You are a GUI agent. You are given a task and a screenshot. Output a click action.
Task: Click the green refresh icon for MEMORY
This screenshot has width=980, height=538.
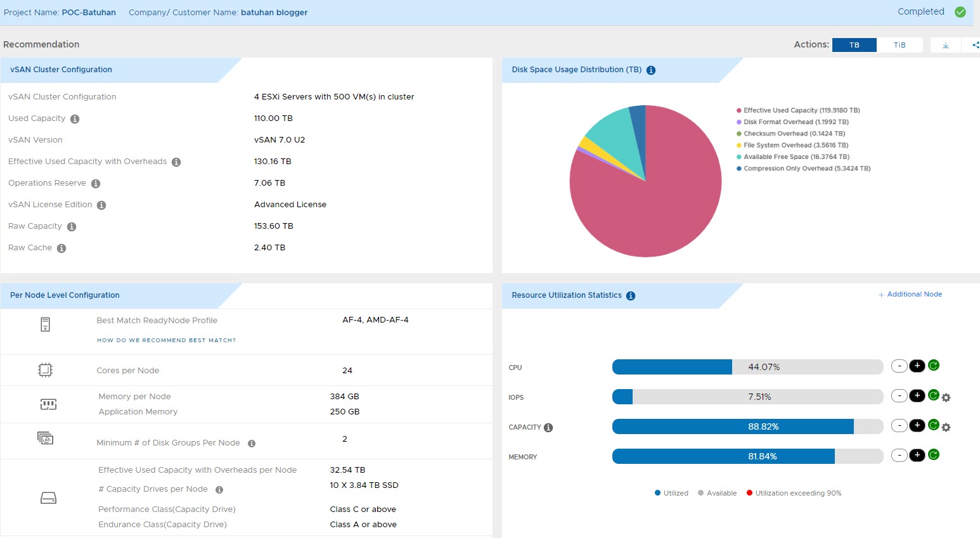tap(933, 455)
